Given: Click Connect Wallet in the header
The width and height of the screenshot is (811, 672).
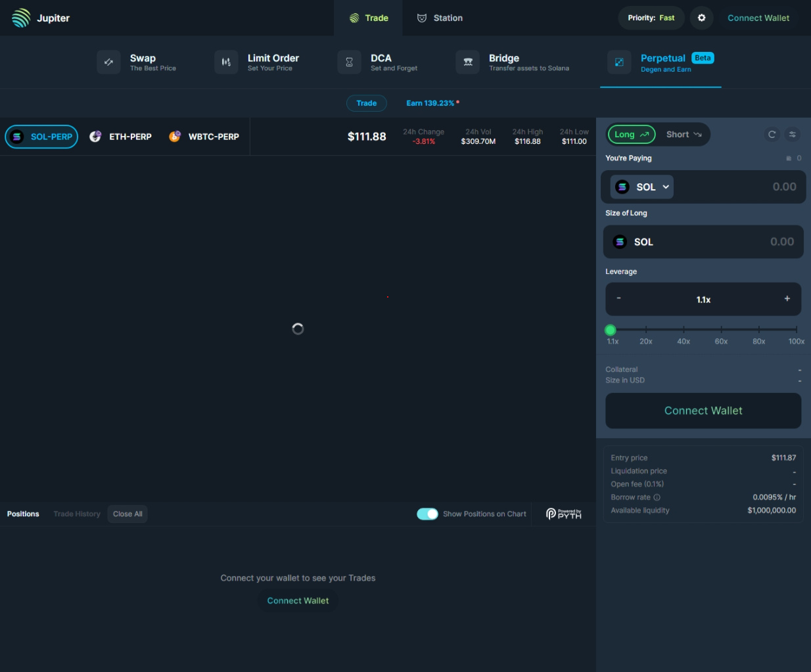Looking at the screenshot, I should (758, 18).
